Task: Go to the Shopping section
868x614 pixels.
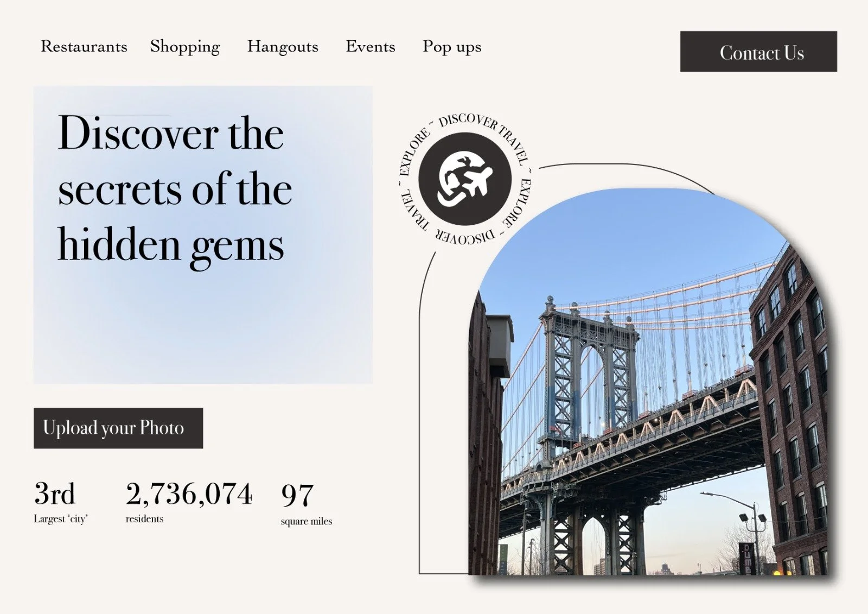Action: coord(185,47)
